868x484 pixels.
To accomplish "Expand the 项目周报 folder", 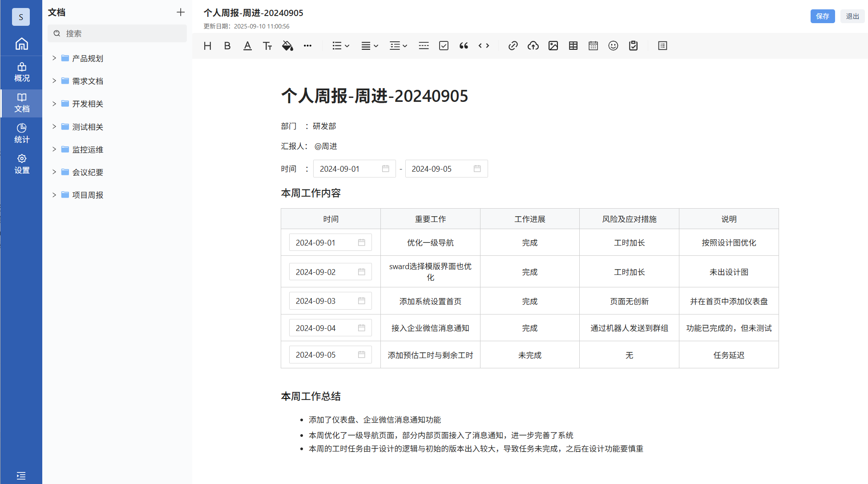I will (54, 195).
